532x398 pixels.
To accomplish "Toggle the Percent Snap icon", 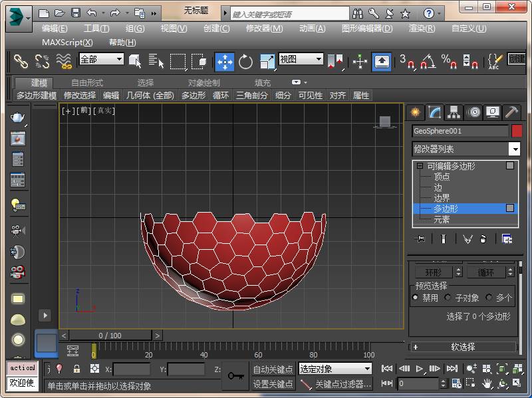I will point(450,62).
